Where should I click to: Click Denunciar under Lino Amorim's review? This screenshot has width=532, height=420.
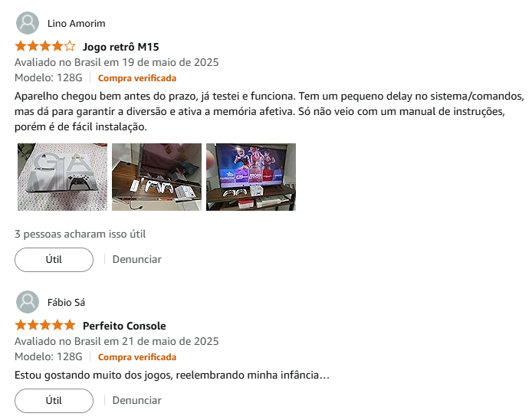click(137, 260)
